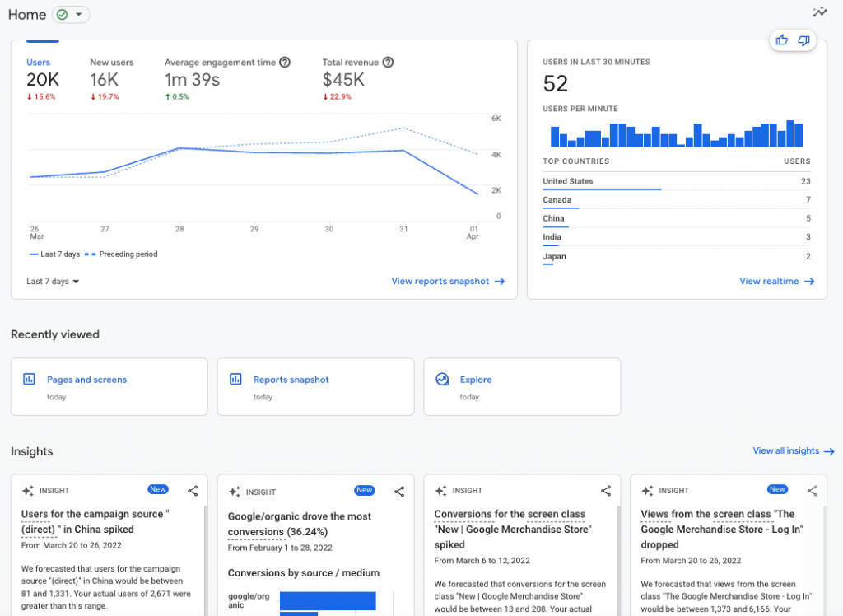Share the Google/organic conversions insight
Viewport: 843px width, 616px height.
click(399, 492)
